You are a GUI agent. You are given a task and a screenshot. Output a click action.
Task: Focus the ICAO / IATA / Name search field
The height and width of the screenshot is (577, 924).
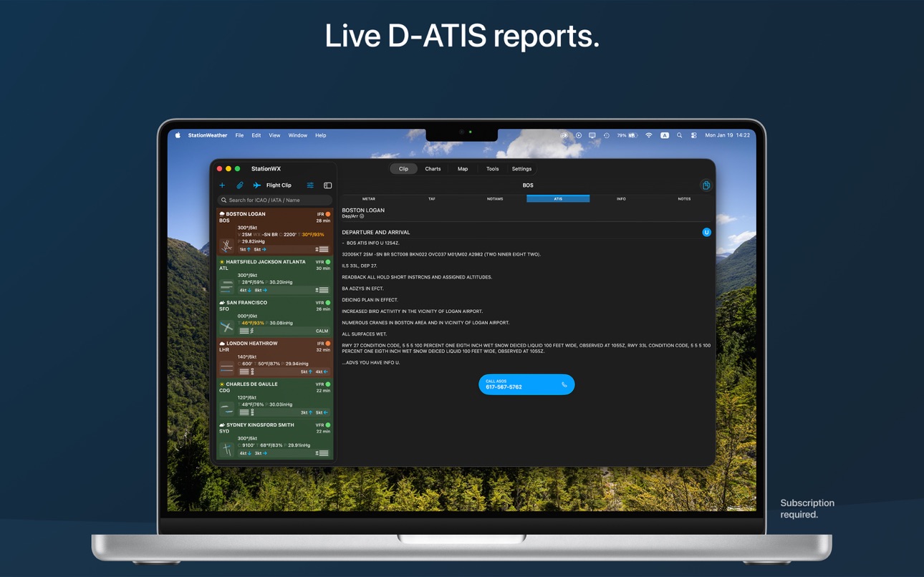tap(275, 200)
